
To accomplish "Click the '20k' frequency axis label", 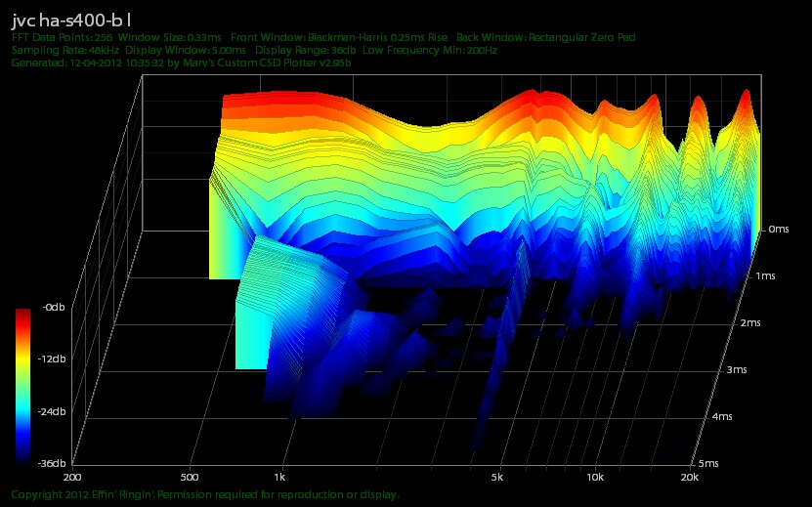I will pos(689,477).
